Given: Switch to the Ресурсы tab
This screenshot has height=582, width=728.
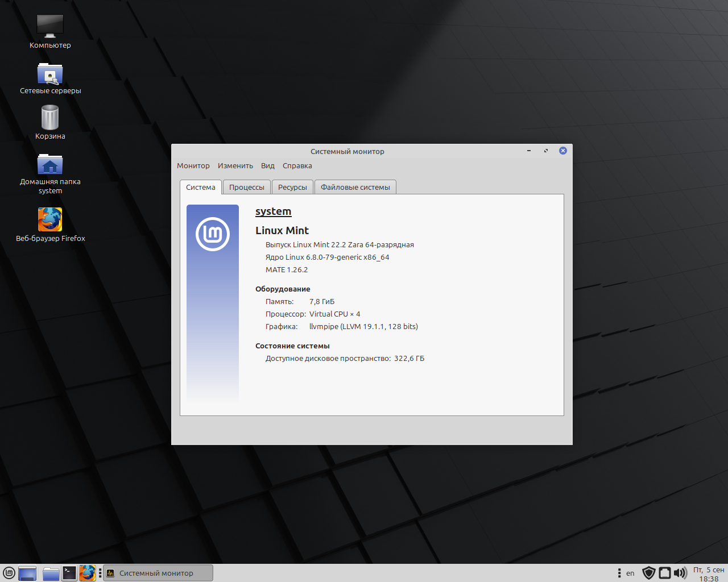Looking at the screenshot, I should (292, 188).
